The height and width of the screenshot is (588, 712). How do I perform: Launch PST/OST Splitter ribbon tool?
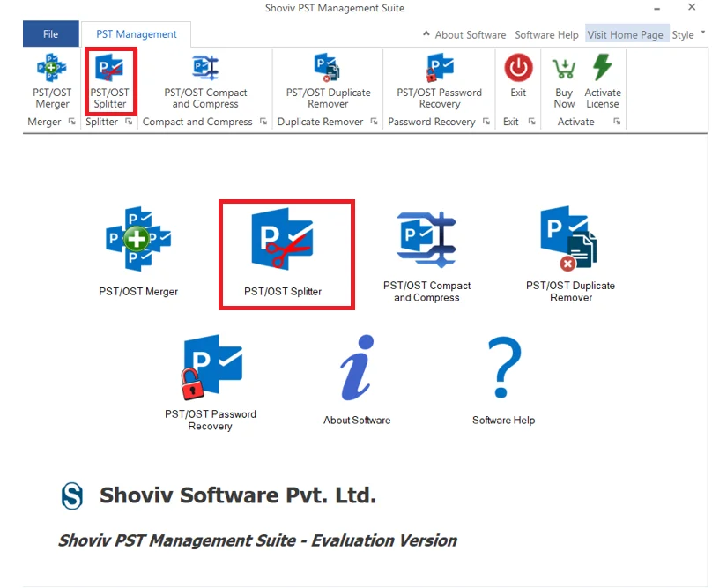coord(110,81)
